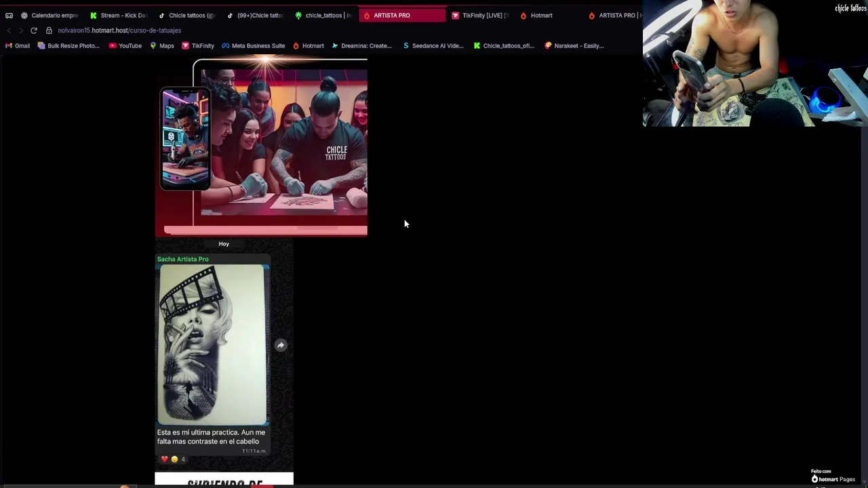
Task: Open the Bulk Resize Photo bookmark
Action: (68, 45)
